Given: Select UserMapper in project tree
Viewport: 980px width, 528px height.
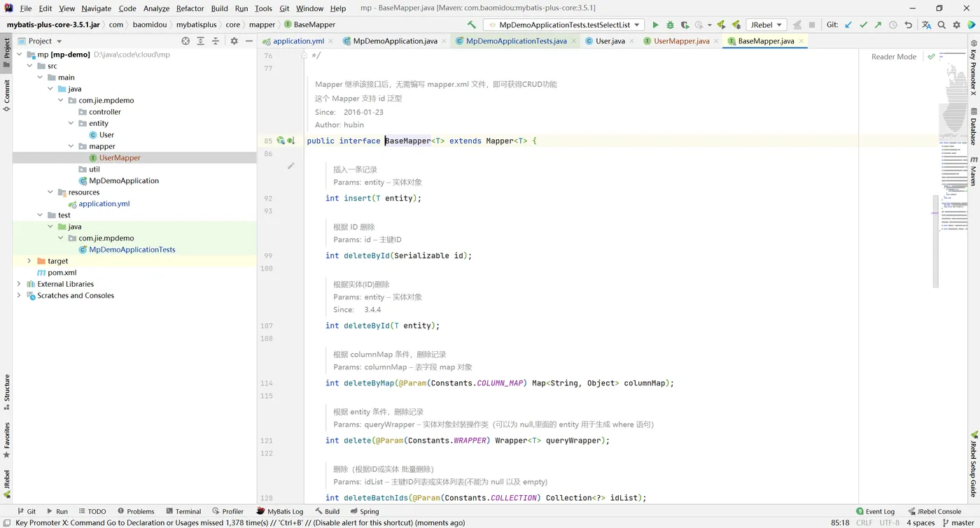Looking at the screenshot, I should 120,157.
